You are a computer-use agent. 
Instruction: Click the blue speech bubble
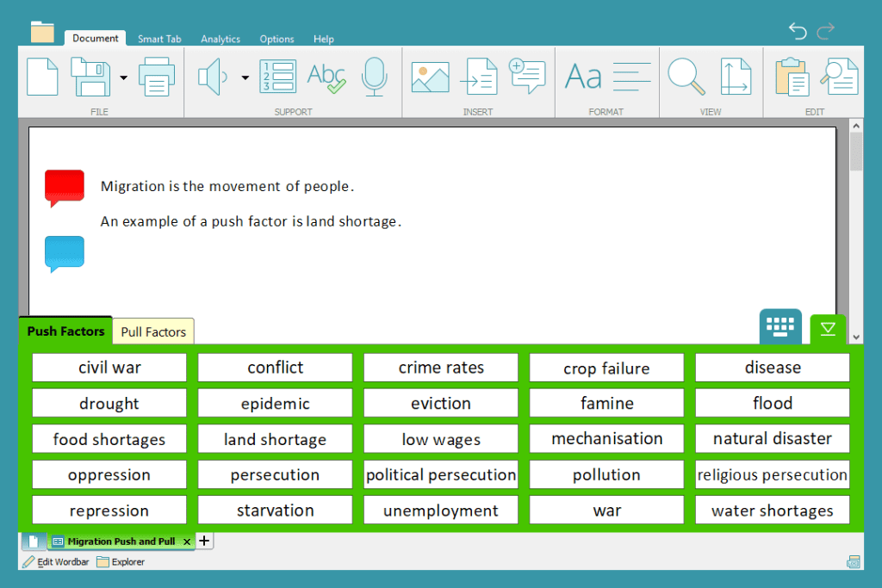65,254
